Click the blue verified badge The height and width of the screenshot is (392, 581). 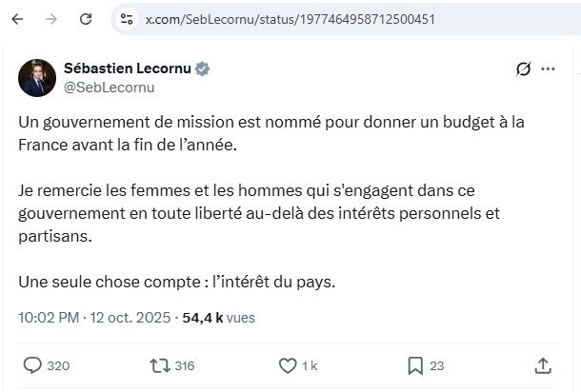[203, 69]
